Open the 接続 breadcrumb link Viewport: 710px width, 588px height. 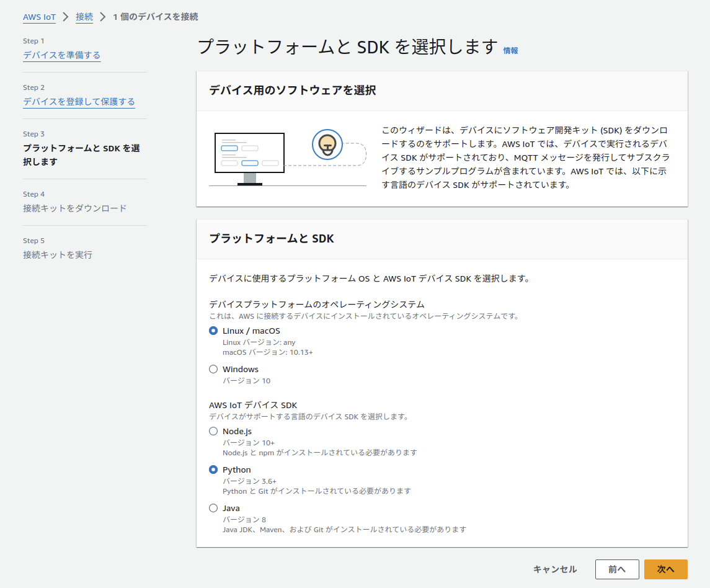(84, 17)
